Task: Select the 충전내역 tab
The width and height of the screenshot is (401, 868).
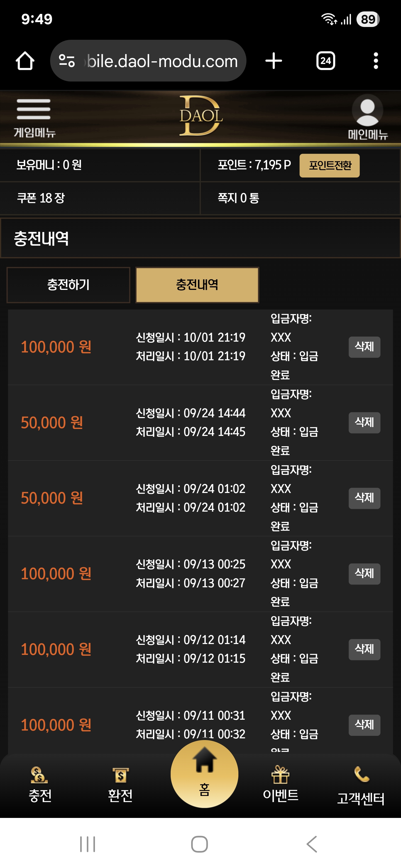Action: pyautogui.click(x=197, y=285)
